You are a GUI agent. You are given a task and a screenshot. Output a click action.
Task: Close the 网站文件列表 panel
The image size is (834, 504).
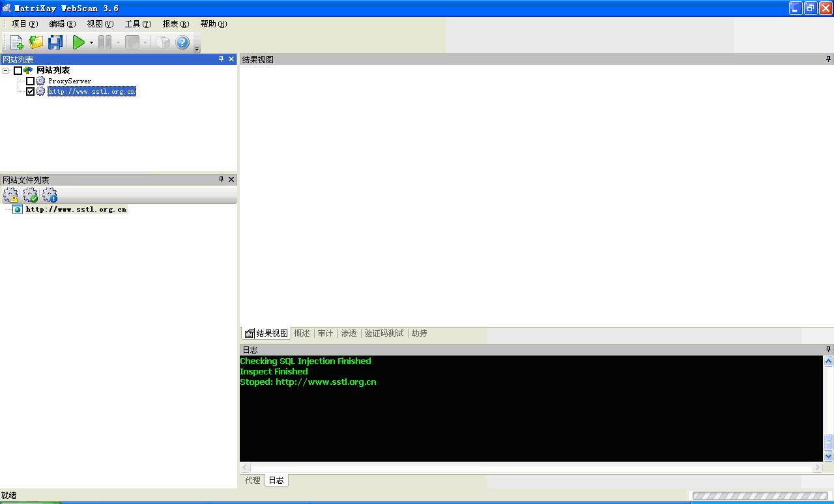pyautogui.click(x=231, y=179)
